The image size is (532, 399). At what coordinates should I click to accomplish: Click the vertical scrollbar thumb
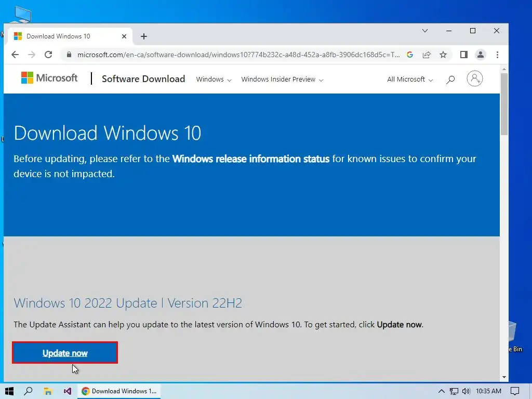[x=504, y=104]
